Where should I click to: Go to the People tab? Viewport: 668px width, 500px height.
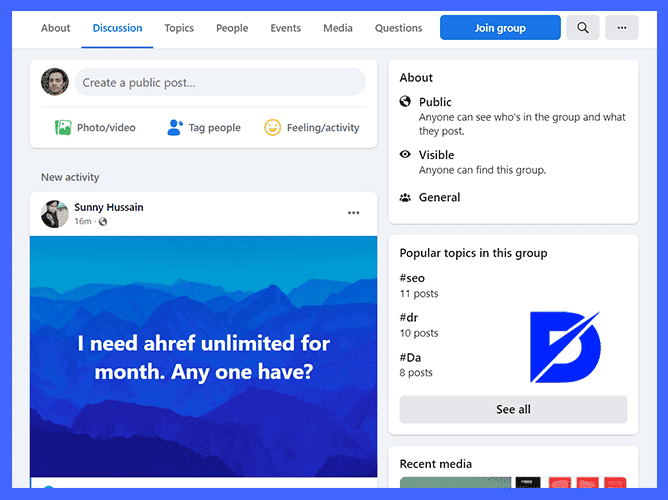[232, 28]
